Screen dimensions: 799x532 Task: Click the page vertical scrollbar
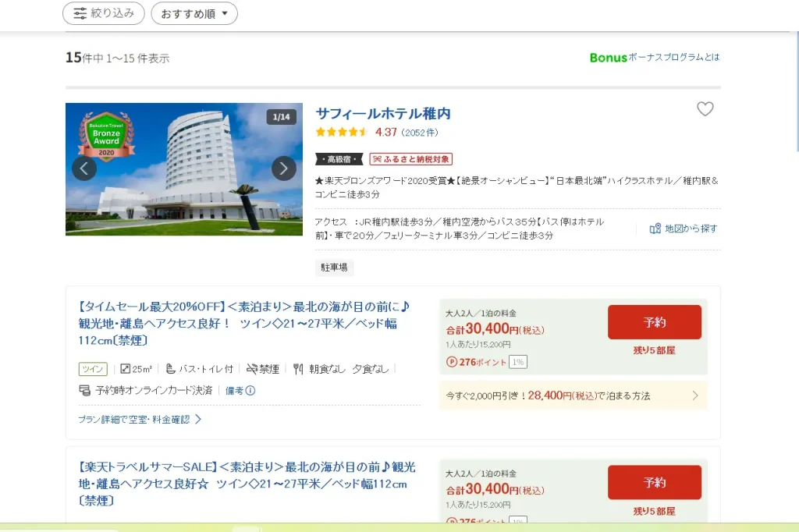pyautogui.click(x=797, y=92)
